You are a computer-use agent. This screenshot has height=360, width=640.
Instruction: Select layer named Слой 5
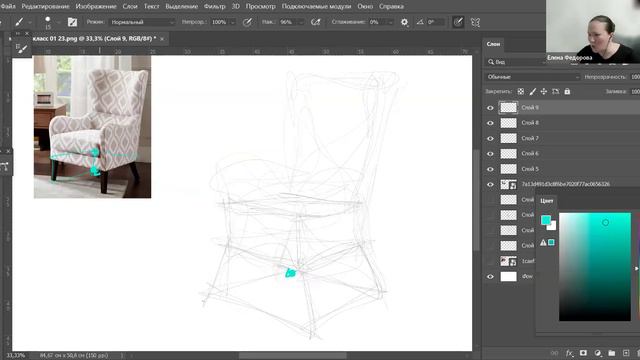pos(530,169)
